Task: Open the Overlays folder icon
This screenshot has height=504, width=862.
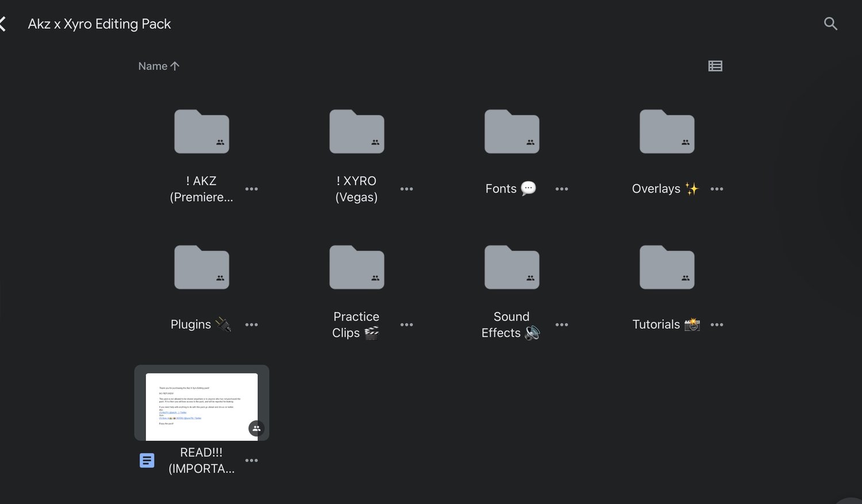Action: [667, 132]
